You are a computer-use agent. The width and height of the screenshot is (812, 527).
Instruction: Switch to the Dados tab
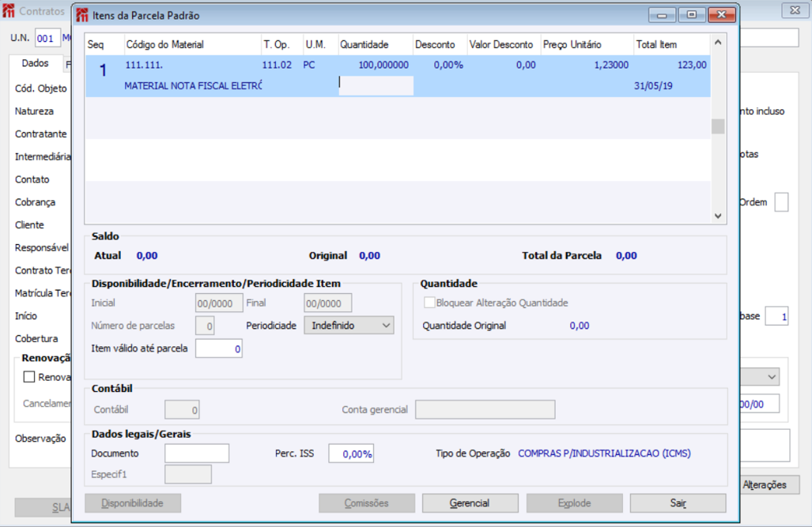(35, 63)
